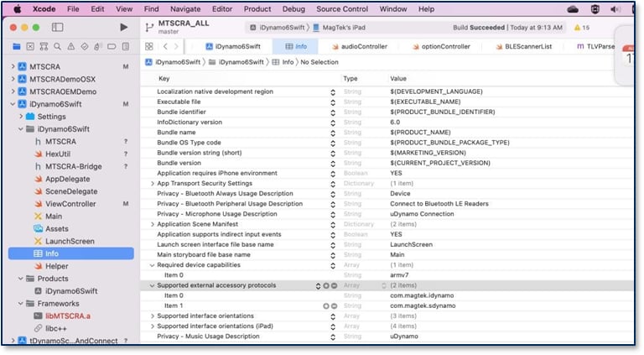The image size is (644, 355).
Task: Open the Debug menu
Action: coord(293,9)
